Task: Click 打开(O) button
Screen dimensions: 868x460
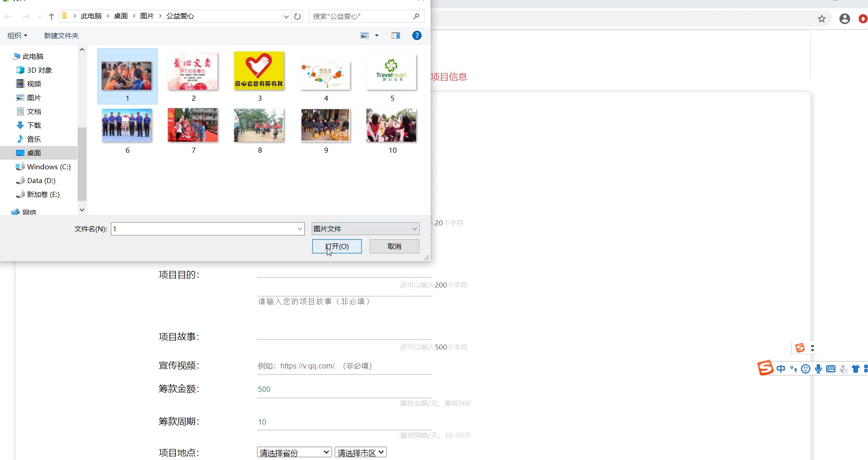Action: tap(337, 246)
